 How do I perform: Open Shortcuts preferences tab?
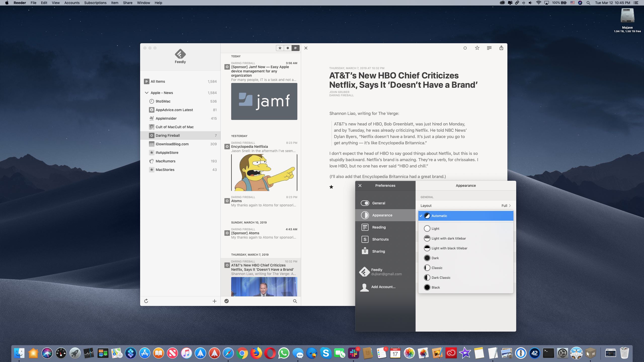click(385, 239)
